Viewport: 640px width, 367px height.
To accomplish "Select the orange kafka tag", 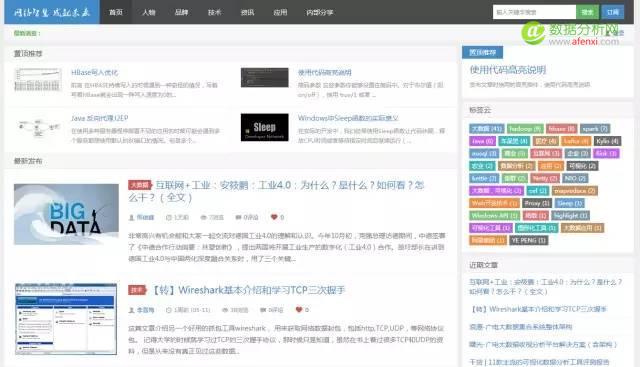I will click(x=576, y=141).
